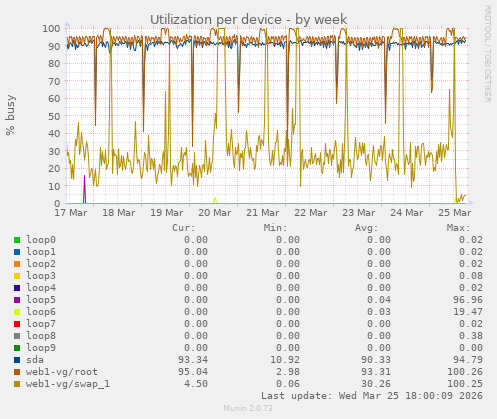
Task: Select the web1-vg/root legend label
Action: coord(62,371)
